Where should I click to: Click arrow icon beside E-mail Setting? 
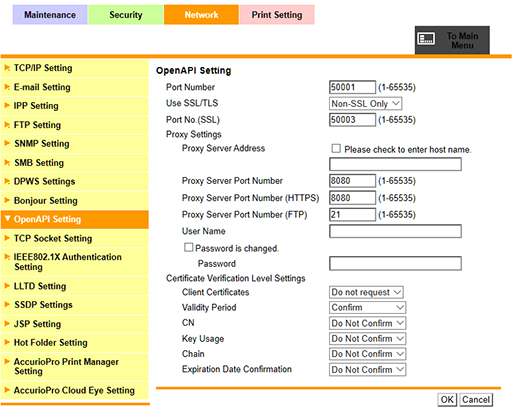pyautogui.click(x=7, y=87)
